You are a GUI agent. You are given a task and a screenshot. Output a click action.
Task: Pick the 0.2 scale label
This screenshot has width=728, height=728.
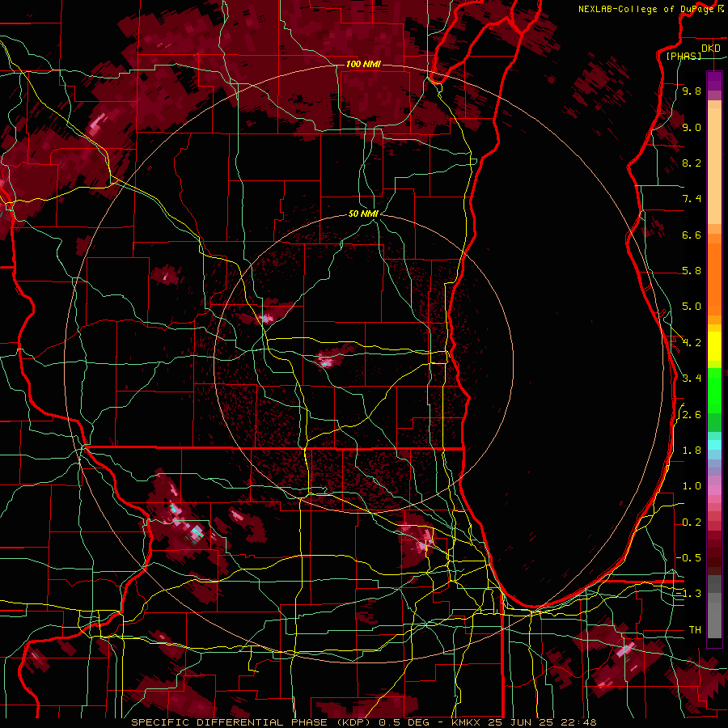click(x=692, y=523)
